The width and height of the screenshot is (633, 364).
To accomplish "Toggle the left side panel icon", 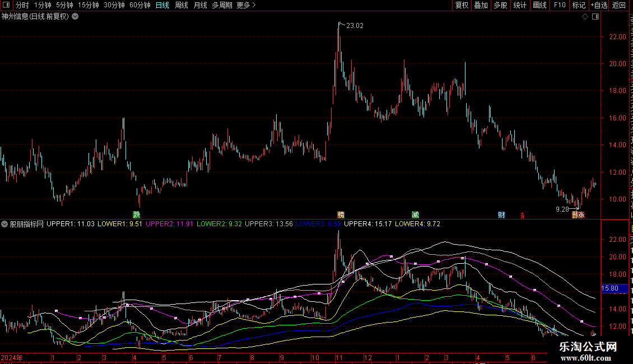I will pos(6,5).
